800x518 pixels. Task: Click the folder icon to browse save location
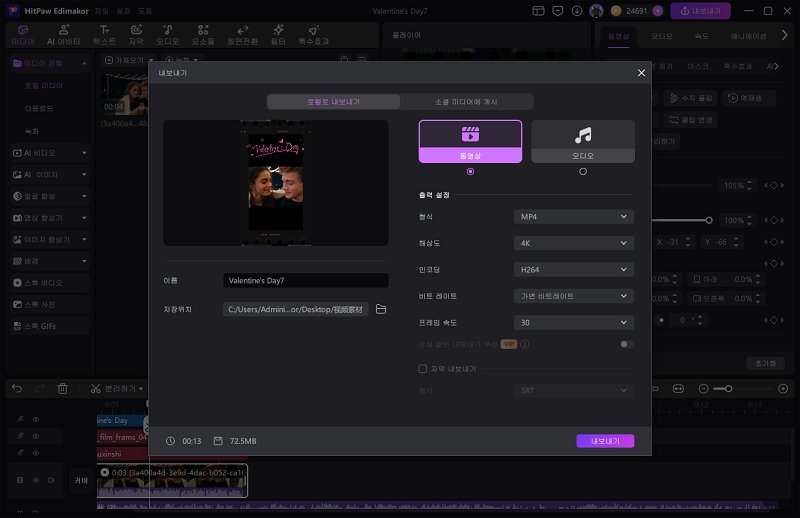pos(381,310)
